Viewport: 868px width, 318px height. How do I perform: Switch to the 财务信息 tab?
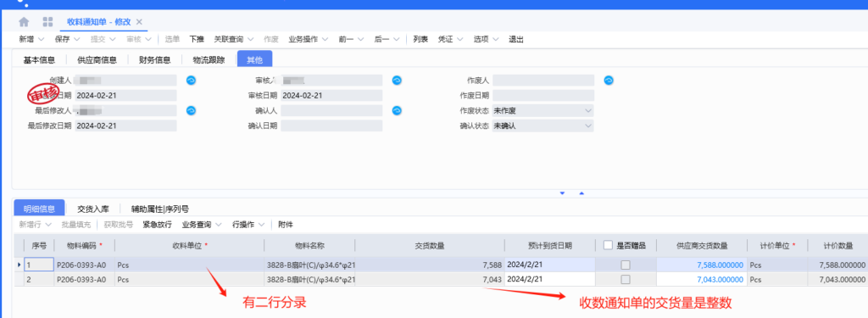pyautogui.click(x=154, y=60)
